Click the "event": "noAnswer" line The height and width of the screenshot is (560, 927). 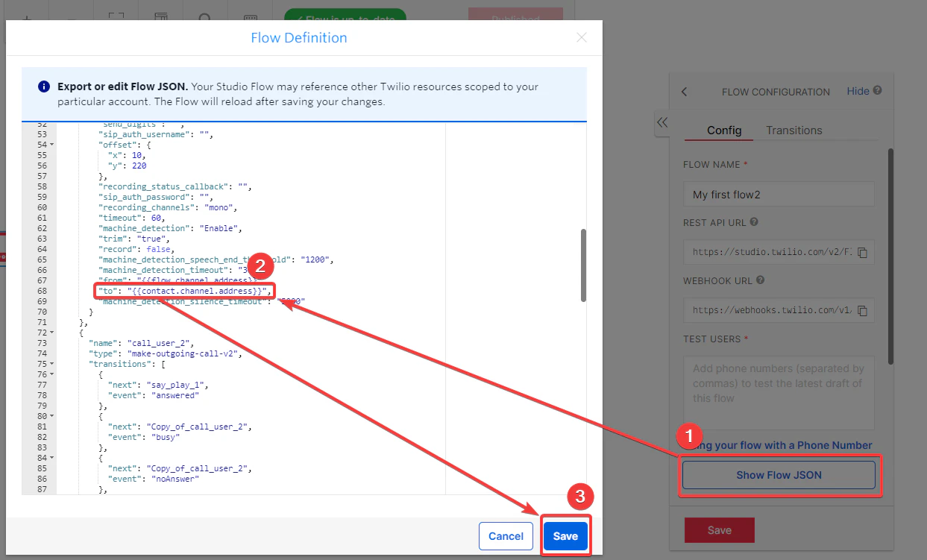154,479
